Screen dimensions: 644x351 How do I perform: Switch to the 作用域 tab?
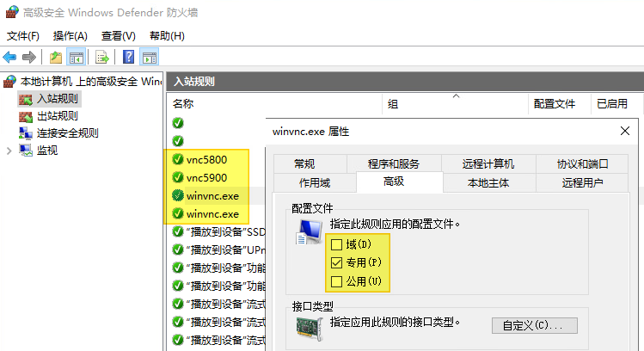point(315,182)
